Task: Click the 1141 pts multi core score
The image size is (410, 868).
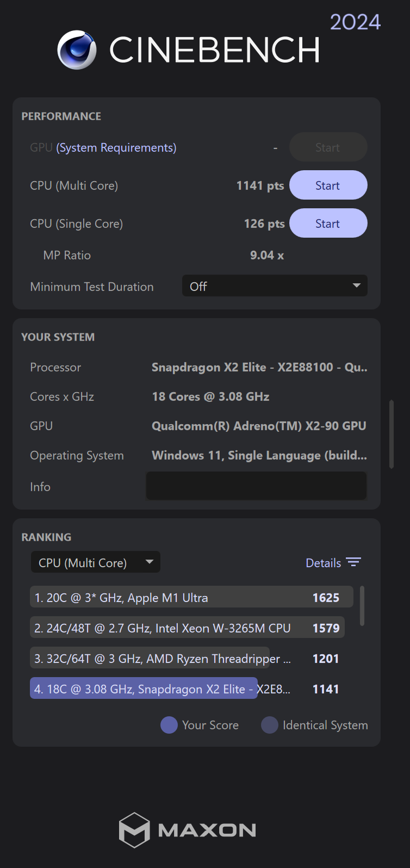Action: [x=260, y=186]
